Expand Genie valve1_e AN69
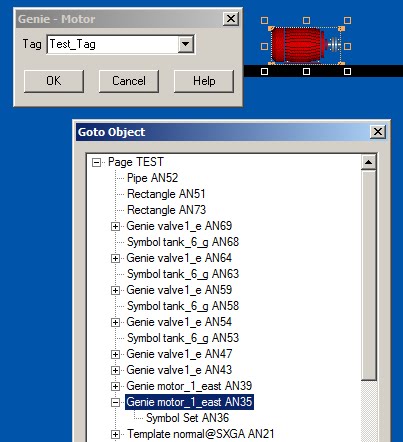 pyautogui.click(x=115, y=226)
